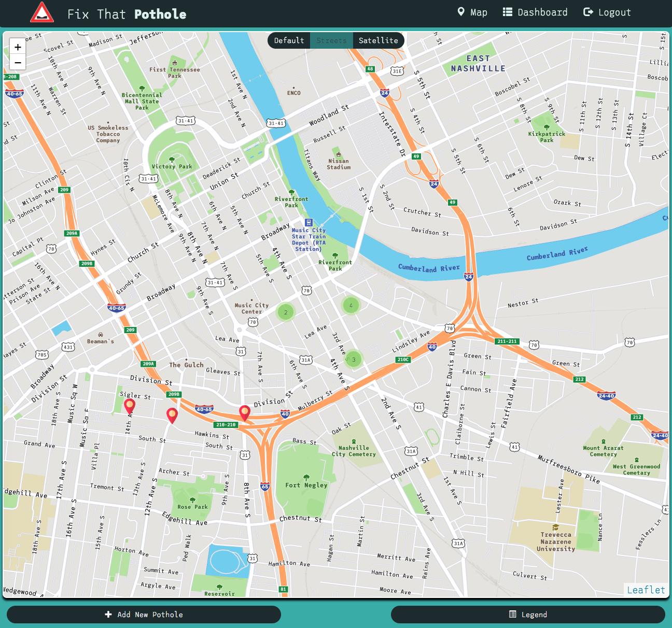Click The Gulch neighborhood label
The image size is (672, 628).
pos(186,365)
